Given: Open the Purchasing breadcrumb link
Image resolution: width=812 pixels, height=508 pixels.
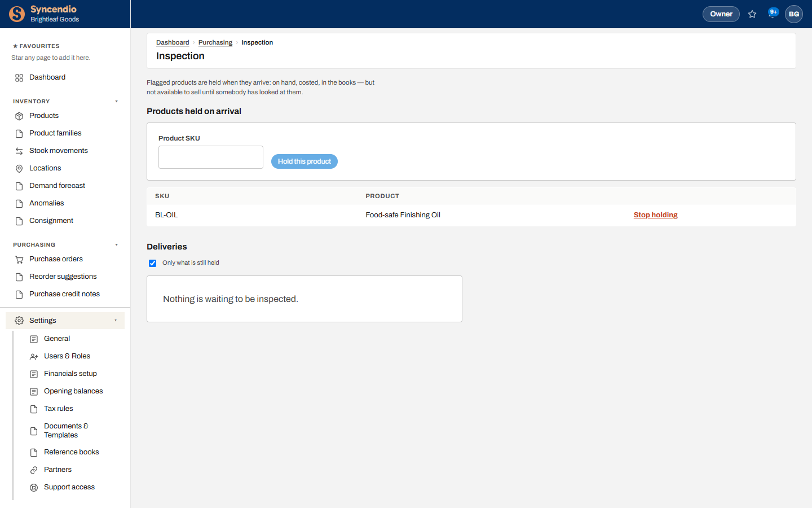Looking at the screenshot, I should pyautogui.click(x=215, y=42).
